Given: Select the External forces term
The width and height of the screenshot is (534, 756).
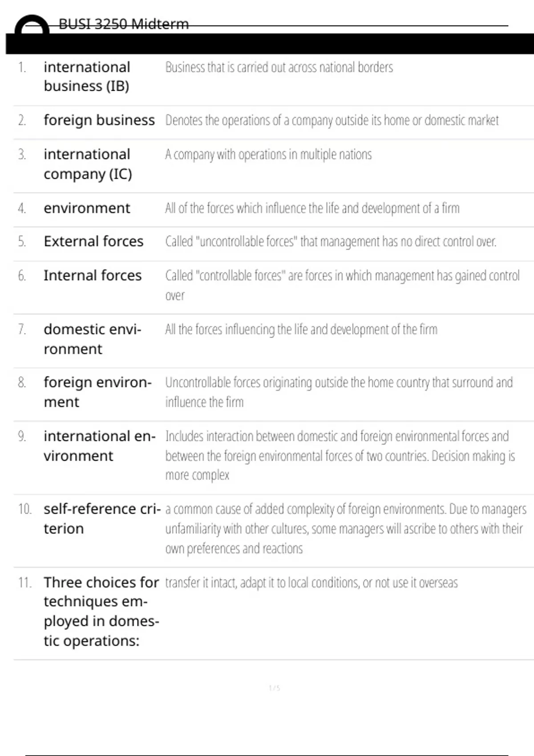Looking at the screenshot, I should click(x=93, y=241).
